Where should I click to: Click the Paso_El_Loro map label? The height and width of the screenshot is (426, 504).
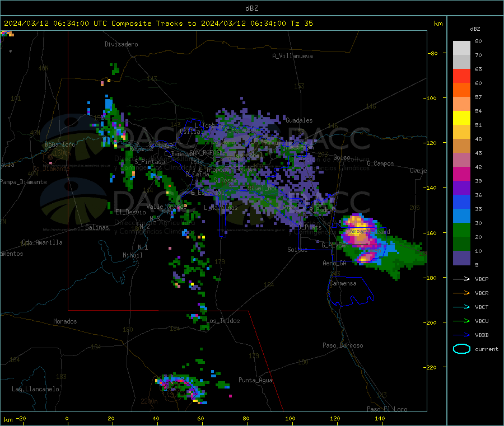click(387, 409)
